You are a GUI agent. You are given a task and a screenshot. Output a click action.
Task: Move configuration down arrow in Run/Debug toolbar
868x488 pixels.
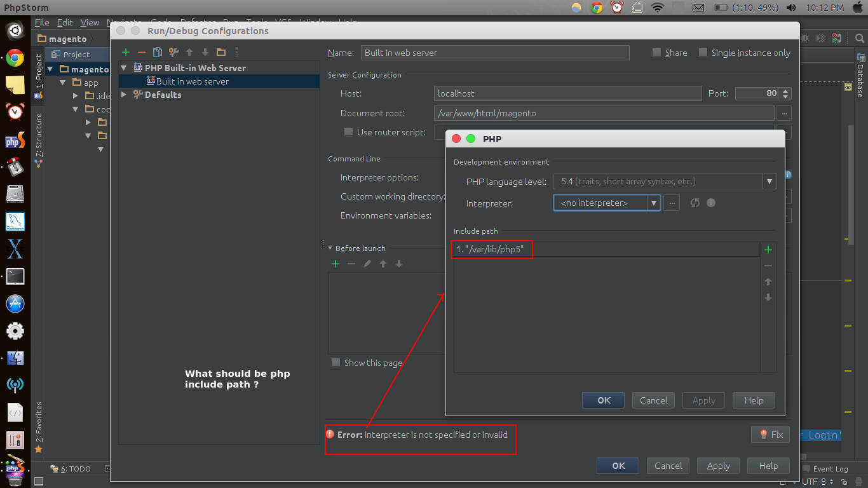[205, 52]
